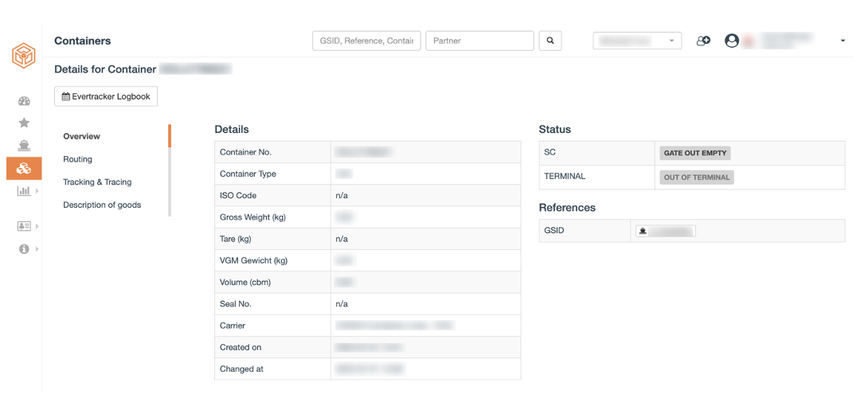The image size is (868, 406).
Task: Open the ID card icon in sidebar
Action: (x=24, y=225)
